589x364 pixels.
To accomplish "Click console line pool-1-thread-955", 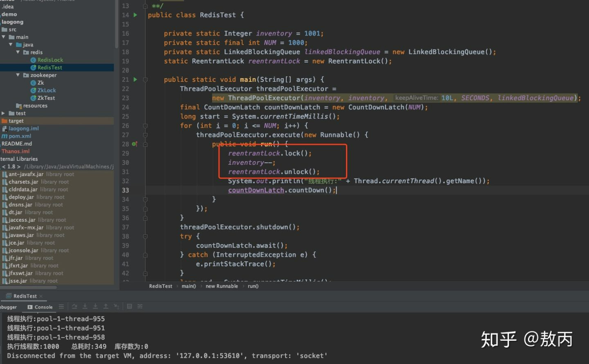I will click(56, 319).
